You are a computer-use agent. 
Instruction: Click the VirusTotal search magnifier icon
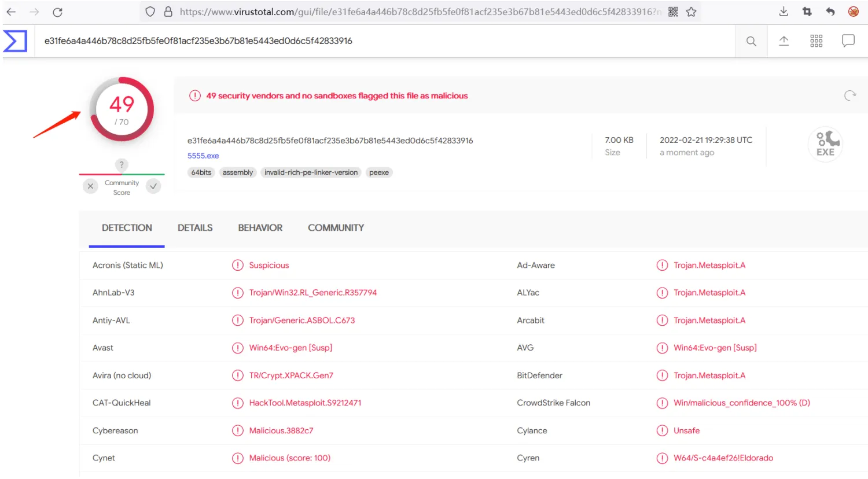751,41
